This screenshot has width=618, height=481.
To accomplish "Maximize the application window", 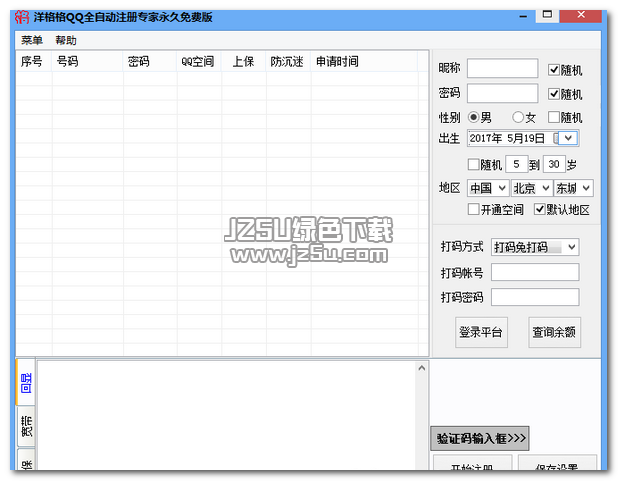I will [547, 15].
